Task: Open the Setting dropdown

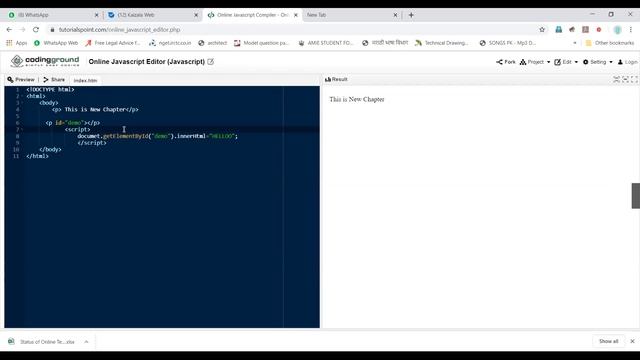Action: pos(598,62)
